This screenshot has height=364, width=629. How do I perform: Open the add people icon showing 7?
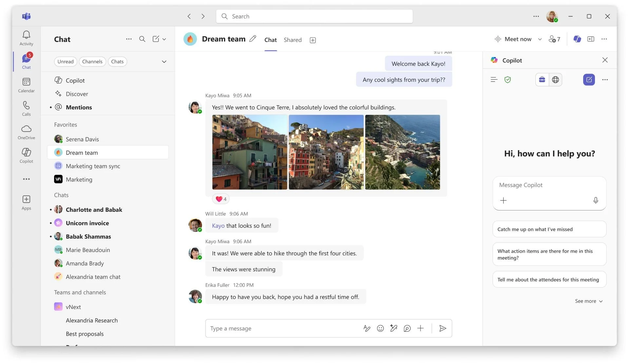[x=554, y=39]
